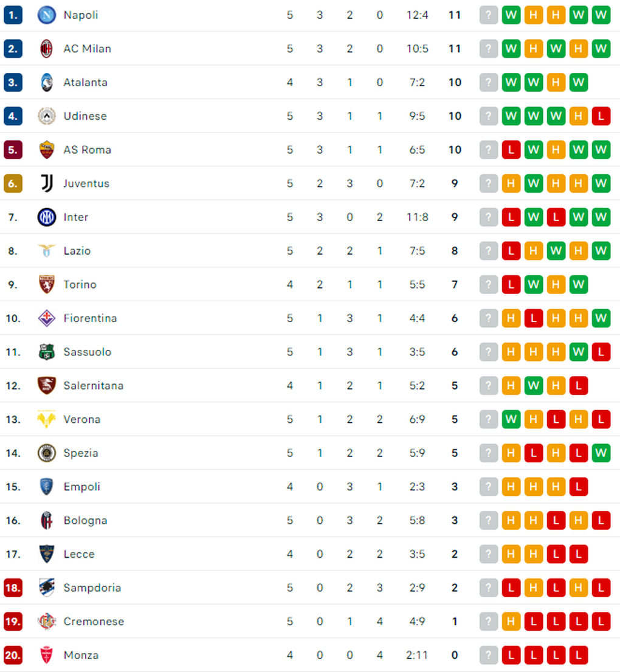Screen dimensions: 620x672
Task: Click the Verona yellow crest
Action: click(46, 419)
